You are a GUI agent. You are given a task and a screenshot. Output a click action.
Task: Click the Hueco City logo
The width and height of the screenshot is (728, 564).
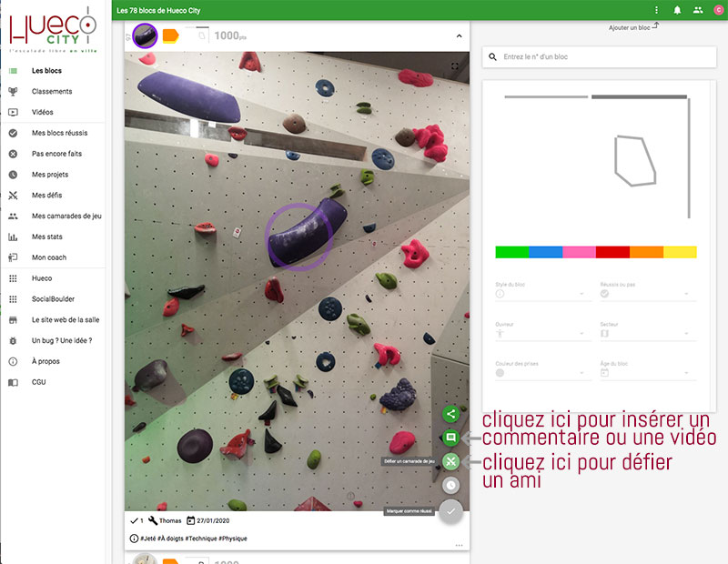tap(53, 30)
